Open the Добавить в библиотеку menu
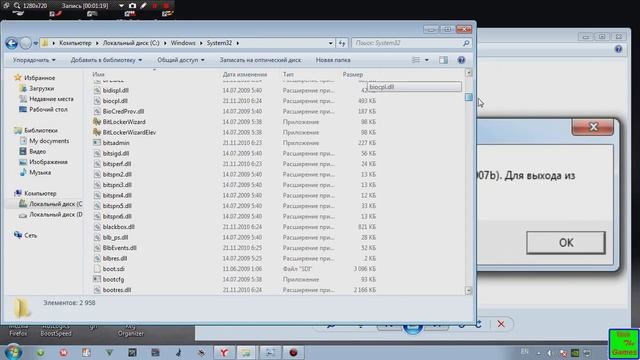The width and height of the screenshot is (640, 360). 106,60
